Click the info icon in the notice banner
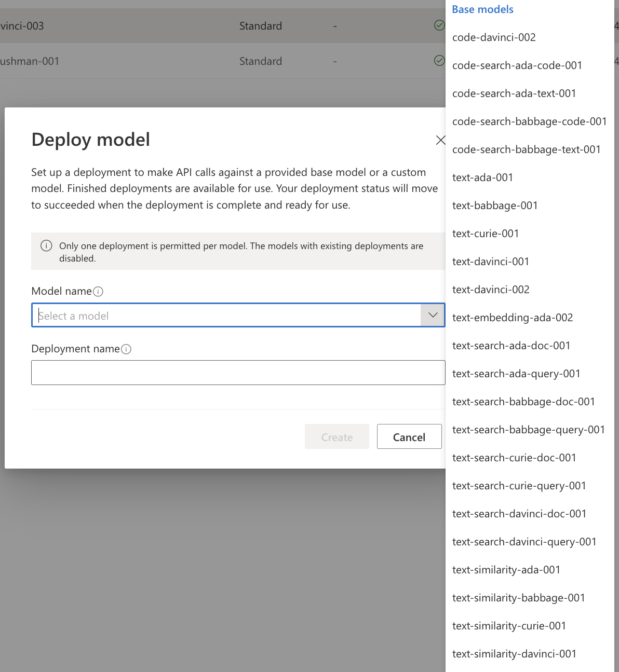Image resolution: width=619 pixels, height=672 pixels. pyautogui.click(x=46, y=246)
